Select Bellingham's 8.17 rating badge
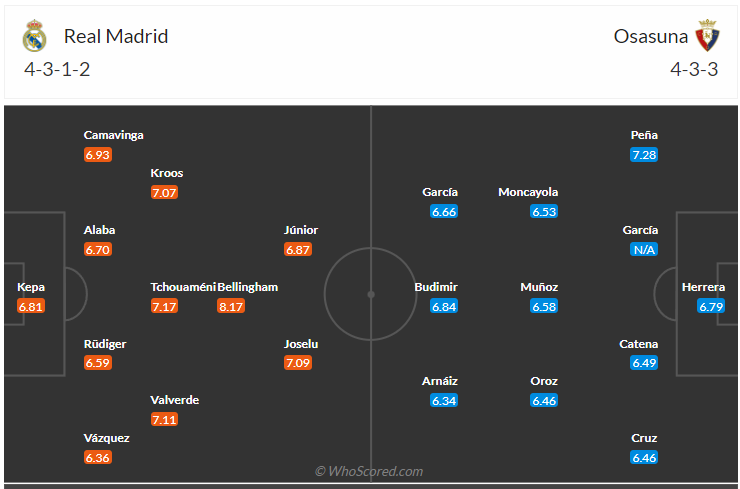Viewport: 740px width, 489px height. tap(231, 306)
